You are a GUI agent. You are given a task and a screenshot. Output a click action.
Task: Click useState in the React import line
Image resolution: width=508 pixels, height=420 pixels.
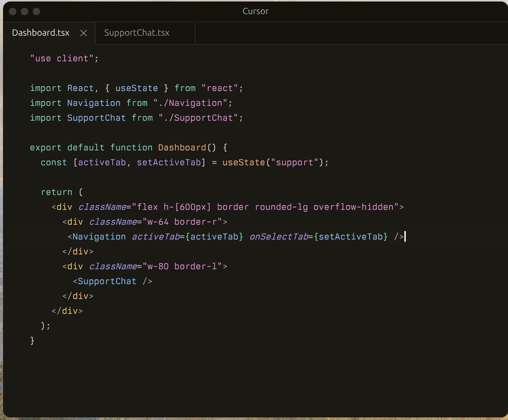pos(136,88)
